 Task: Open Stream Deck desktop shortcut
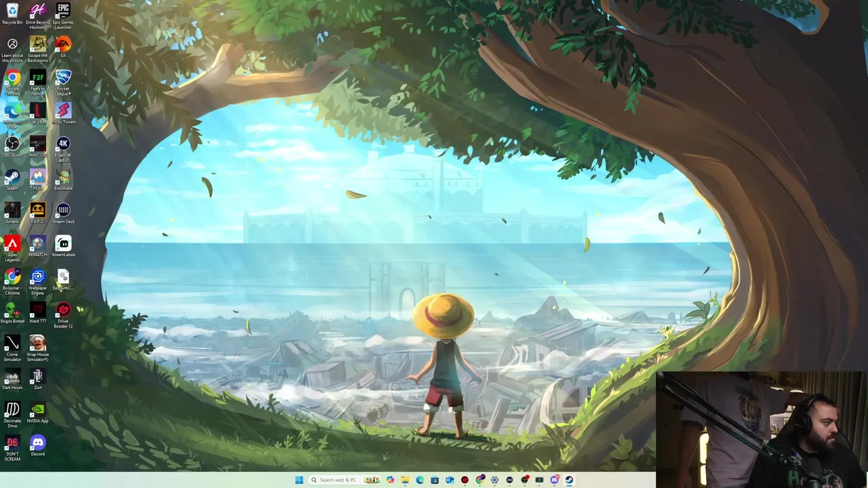click(x=63, y=213)
